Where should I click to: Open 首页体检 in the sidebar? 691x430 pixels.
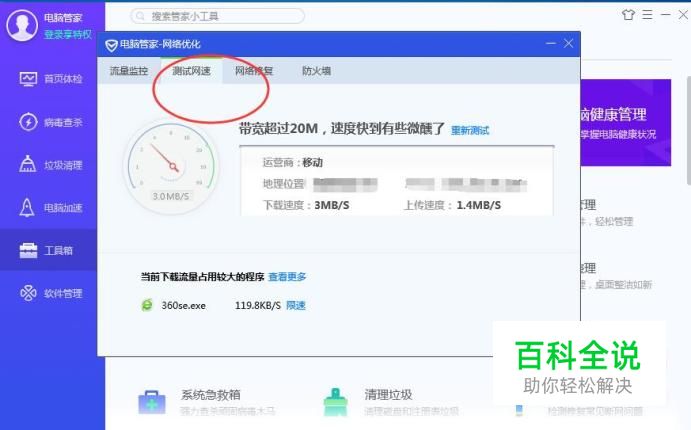click(51, 79)
